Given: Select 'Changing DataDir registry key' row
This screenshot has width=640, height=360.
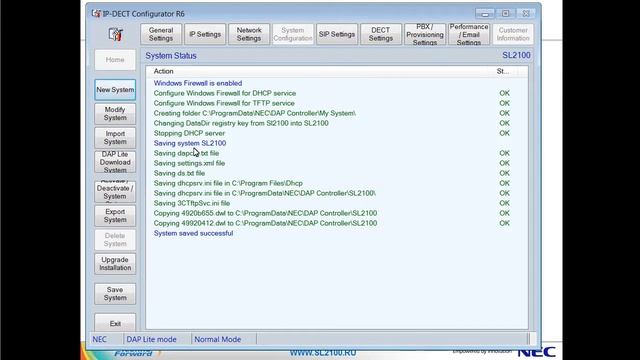Looking at the screenshot, I should 337,123.
